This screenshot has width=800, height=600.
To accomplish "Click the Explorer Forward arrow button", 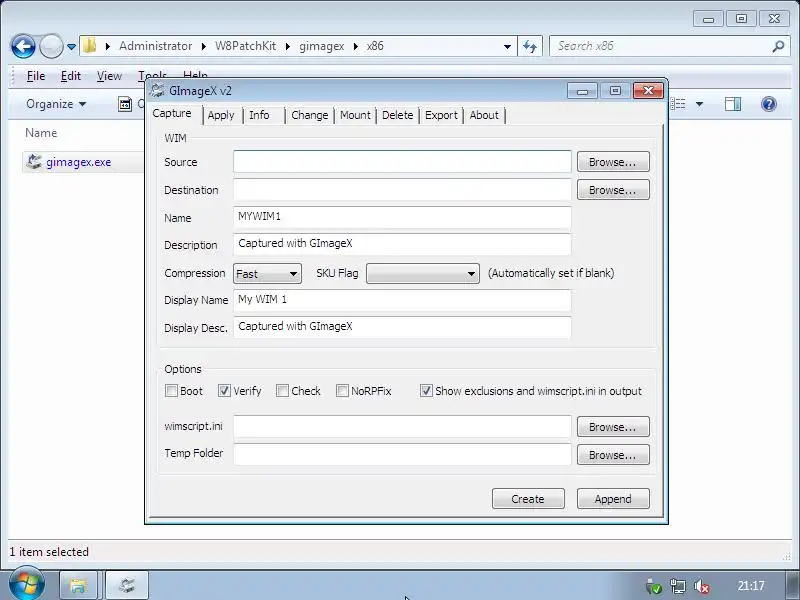I will (x=51, y=46).
